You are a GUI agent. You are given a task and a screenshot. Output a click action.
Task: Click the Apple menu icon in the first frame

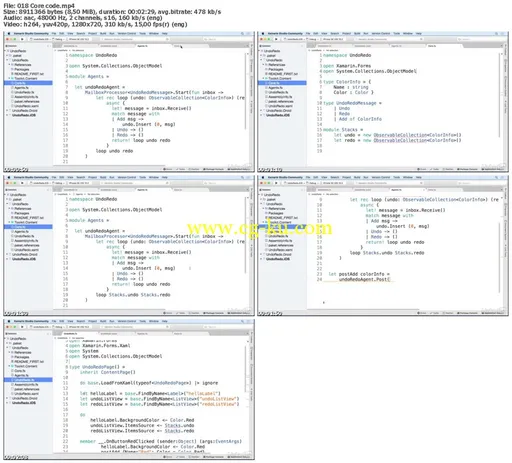(9, 34)
